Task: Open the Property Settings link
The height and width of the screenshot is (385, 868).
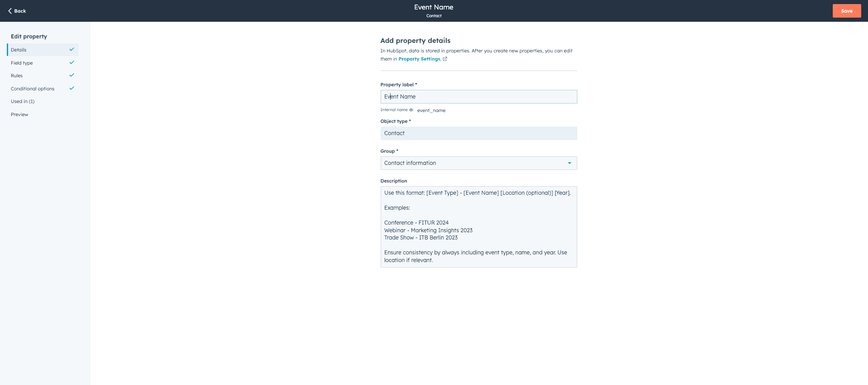Action: pos(420,59)
